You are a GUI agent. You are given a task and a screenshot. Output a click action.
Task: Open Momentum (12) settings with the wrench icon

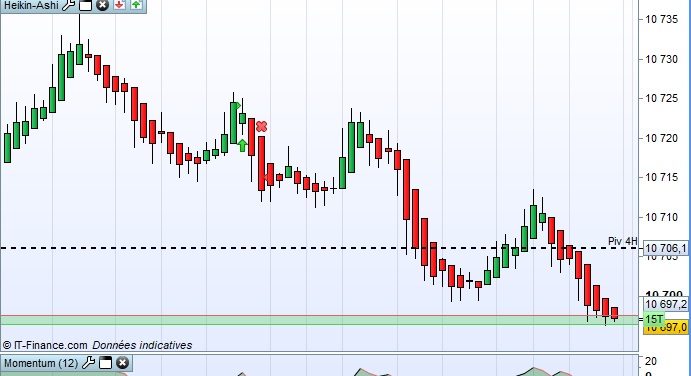click(89, 363)
